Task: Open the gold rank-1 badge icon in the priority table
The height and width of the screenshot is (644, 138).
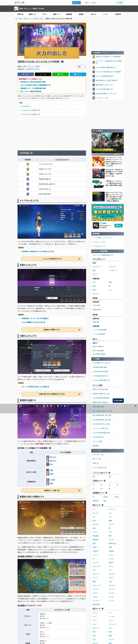Action: pos(28,164)
